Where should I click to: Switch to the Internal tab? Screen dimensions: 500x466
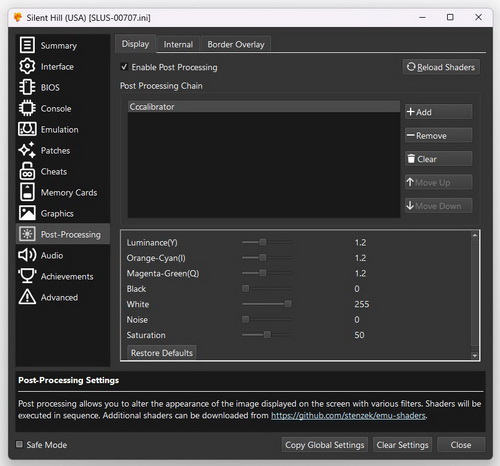[x=178, y=44]
